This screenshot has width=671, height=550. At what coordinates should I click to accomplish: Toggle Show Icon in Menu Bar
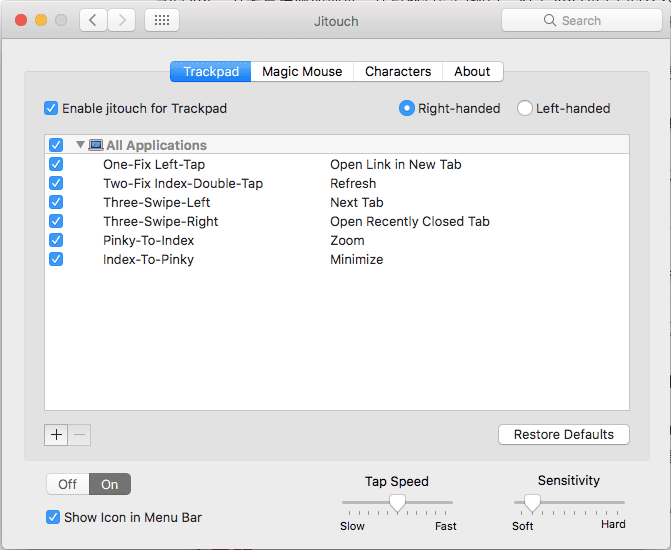(x=53, y=517)
